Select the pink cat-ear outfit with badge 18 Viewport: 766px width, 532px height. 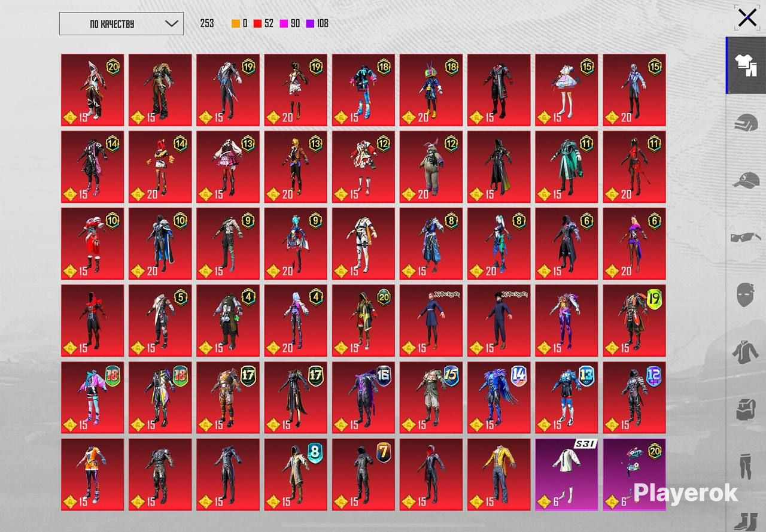93,397
